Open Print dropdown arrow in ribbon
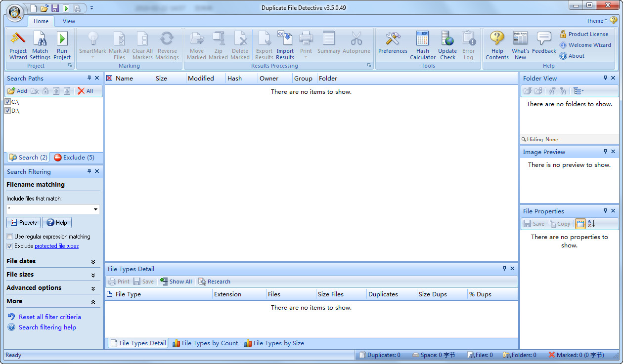This screenshot has height=364, width=623. coord(306,57)
